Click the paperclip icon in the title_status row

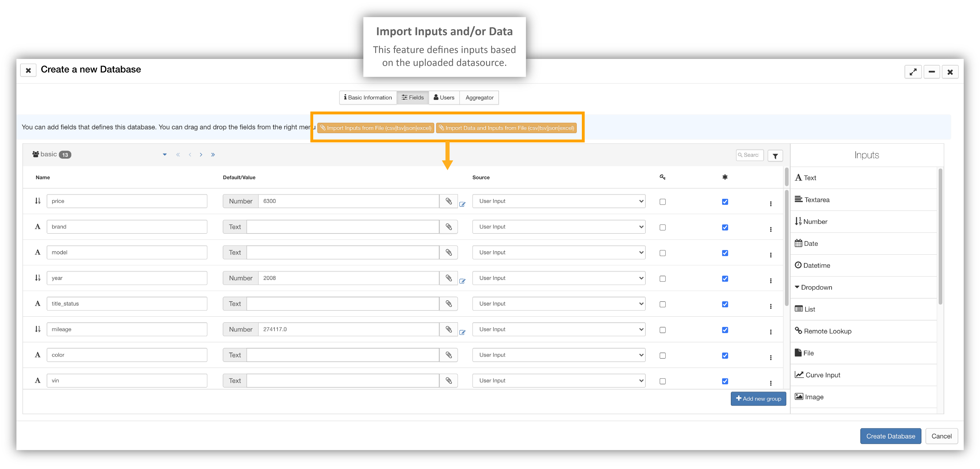tap(449, 304)
